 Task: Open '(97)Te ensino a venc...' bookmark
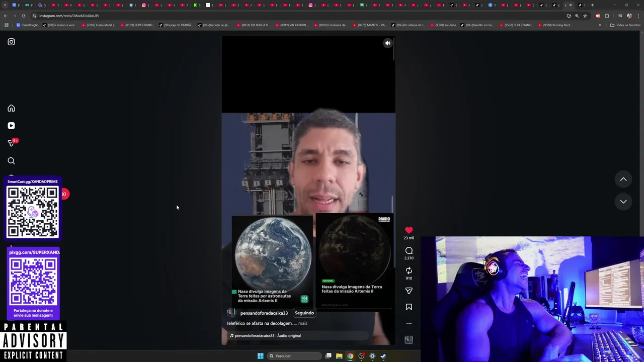tap(60, 25)
